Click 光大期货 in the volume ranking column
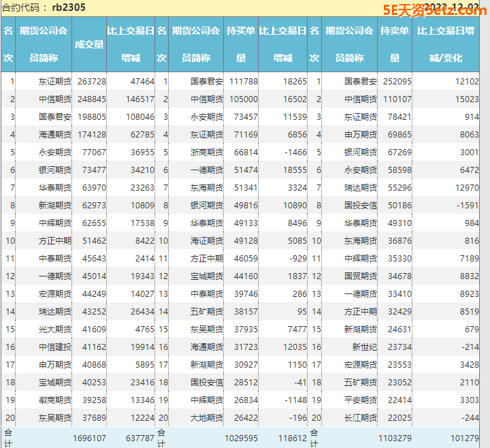Viewport: 490px width, 448px height. coord(55,330)
